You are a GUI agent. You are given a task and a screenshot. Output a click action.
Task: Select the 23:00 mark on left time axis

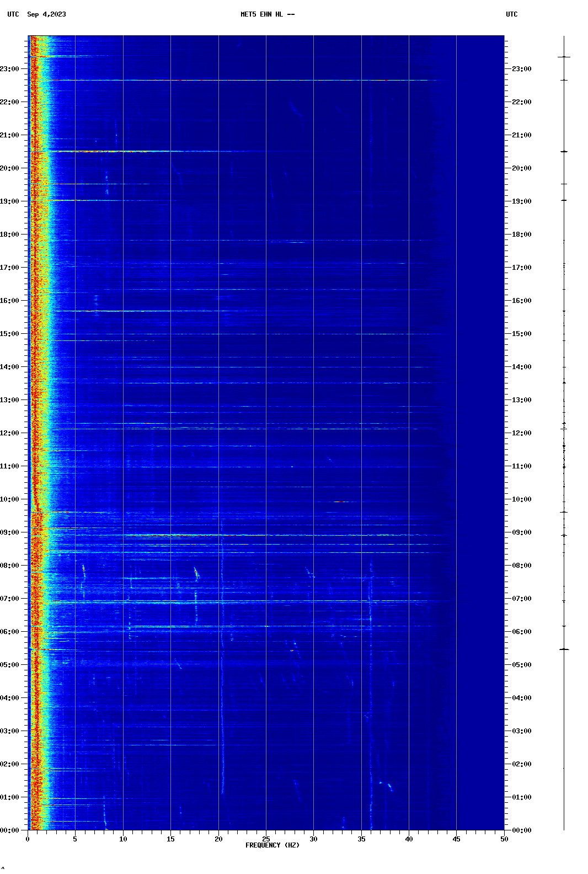click(x=10, y=69)
